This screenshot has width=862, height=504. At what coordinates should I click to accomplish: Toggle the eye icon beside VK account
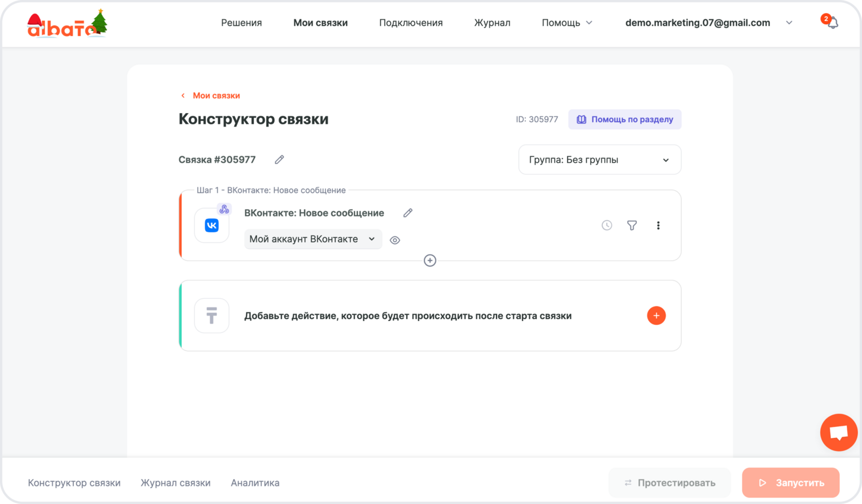(395, 240)
